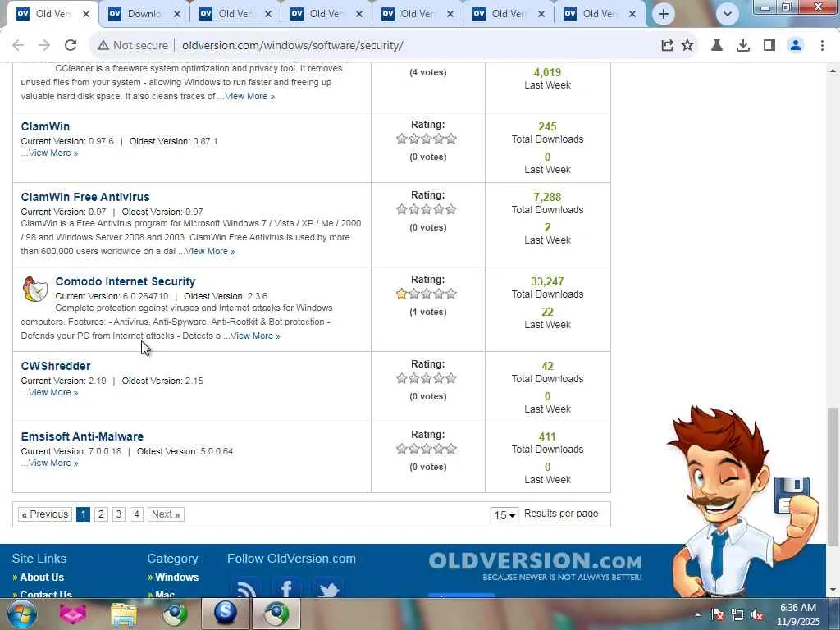The height and width of the screenshot is (630, 840).
Task: Rate Emsisoft Anti-Malware stars
Action: pos(427,449)
